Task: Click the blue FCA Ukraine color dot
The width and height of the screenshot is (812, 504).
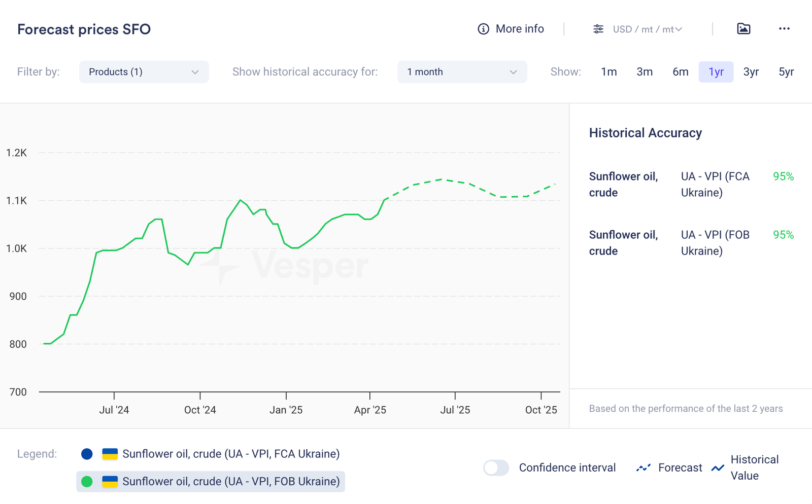Action: (87, 454)
